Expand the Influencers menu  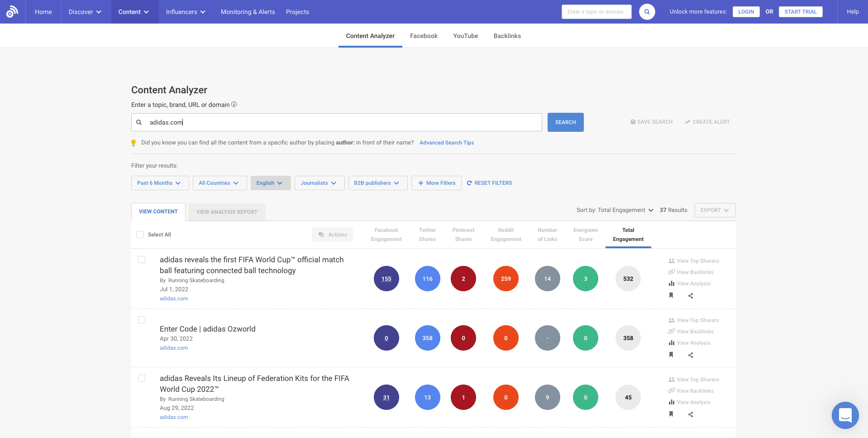coord(186,12)
